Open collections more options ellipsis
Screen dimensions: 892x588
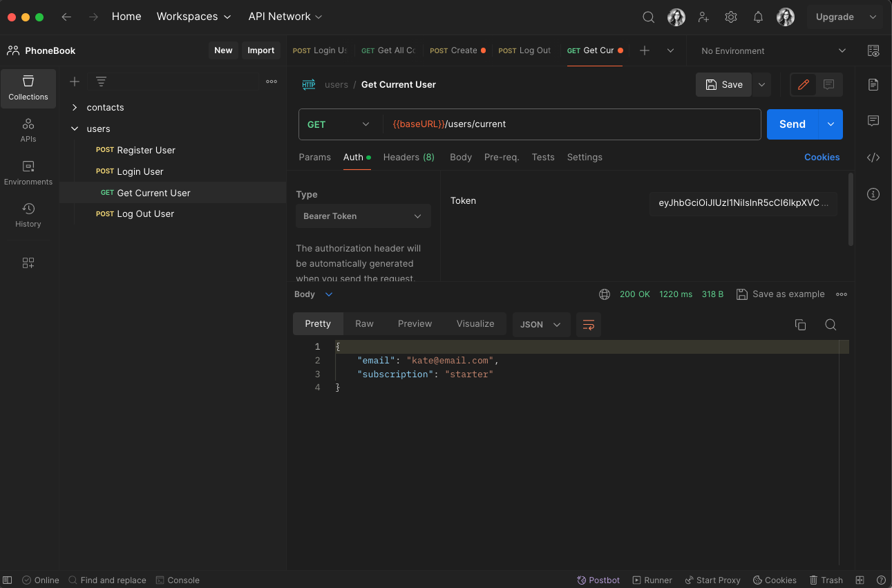click(x=272, y=82)
